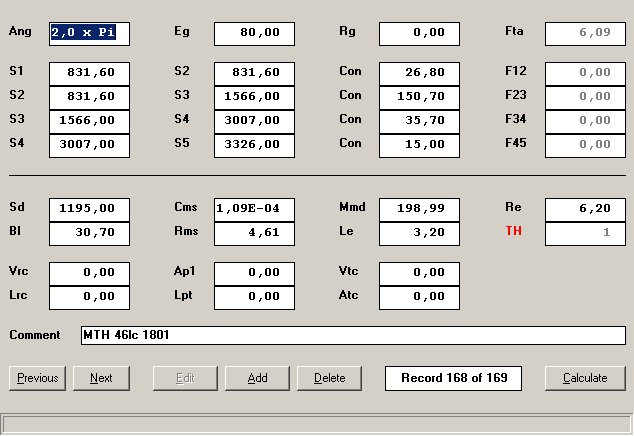The image size is (634, 436).
Task: Select the Fta value 6,09 box
Action: tap(585, 34)
